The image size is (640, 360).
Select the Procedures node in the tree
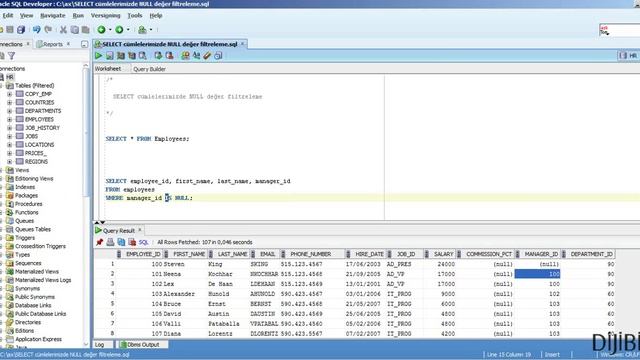[29, 204]
